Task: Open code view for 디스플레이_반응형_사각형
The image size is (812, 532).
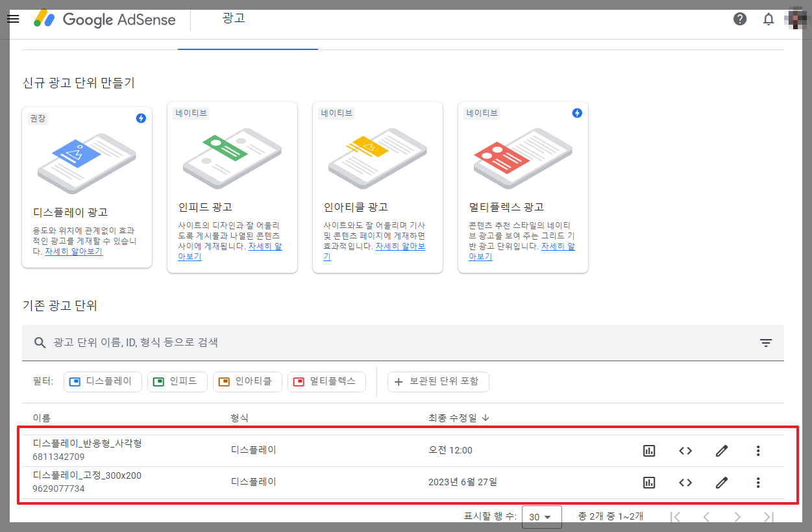Action: pos(685,450)
